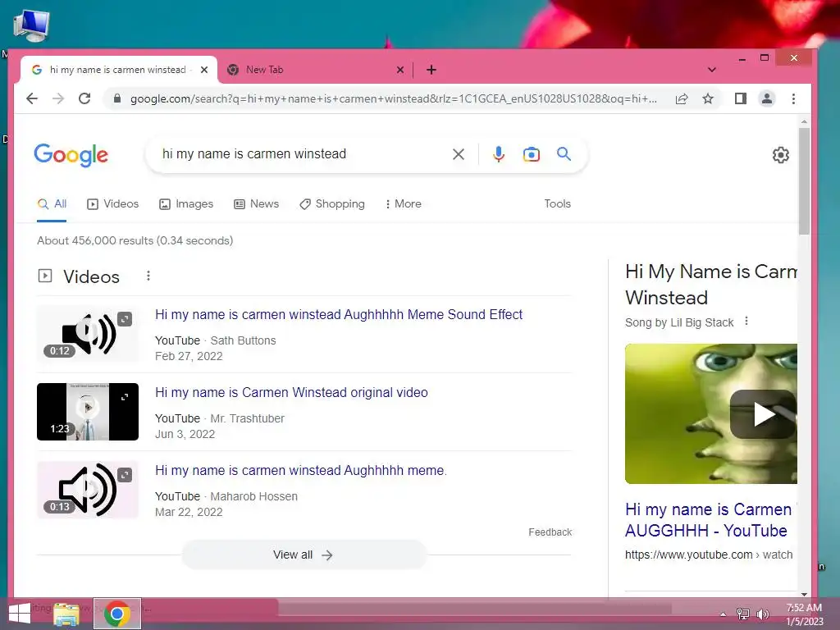Screen dimensions: 840x630
Task: Click the View all videos button
Action: tap(304, 555)
